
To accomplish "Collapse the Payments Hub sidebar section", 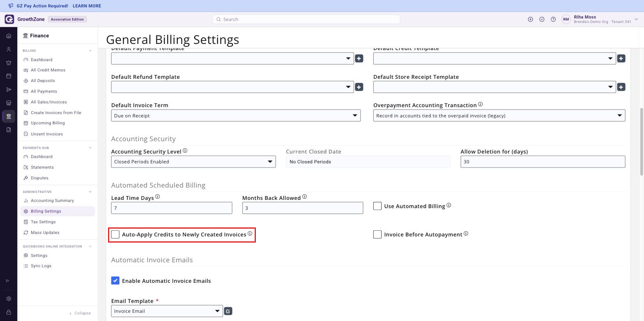I will coord(90,148).
